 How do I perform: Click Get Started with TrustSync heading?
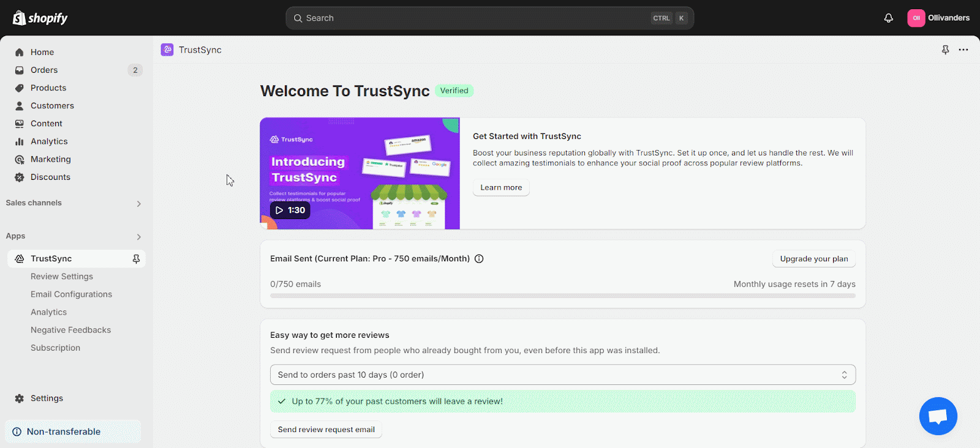pyautogui.click(x=527, y=136)
